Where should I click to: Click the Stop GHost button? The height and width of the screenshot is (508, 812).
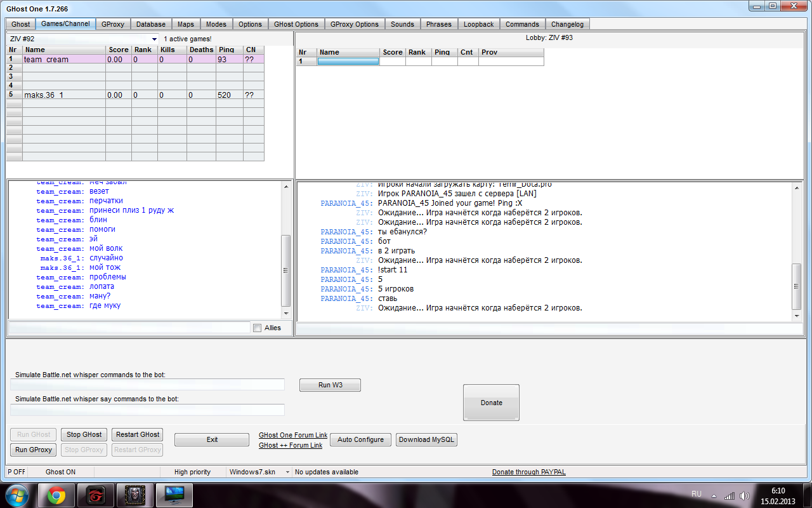pos(84,434)
